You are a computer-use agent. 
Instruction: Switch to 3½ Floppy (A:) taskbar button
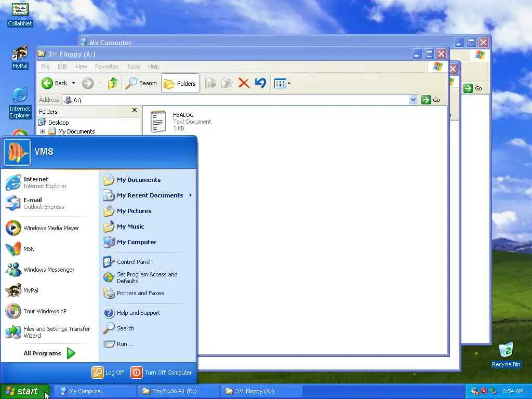(261, 391)
